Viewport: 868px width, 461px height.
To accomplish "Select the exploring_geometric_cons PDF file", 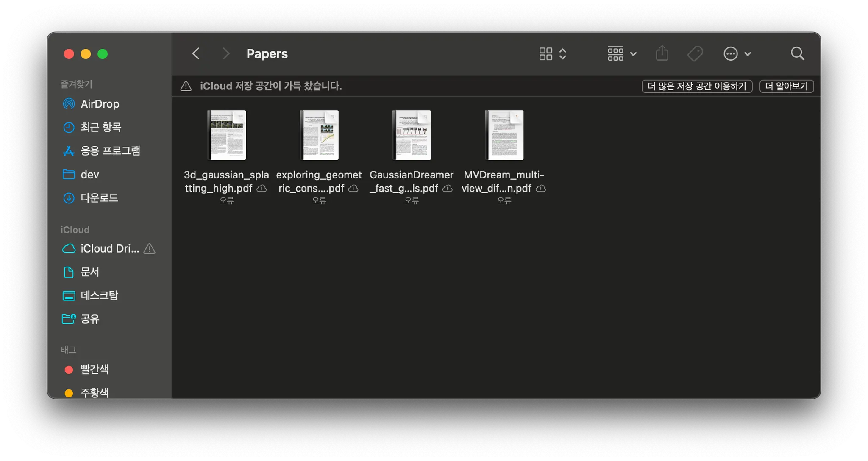I will tap(319, 135).
